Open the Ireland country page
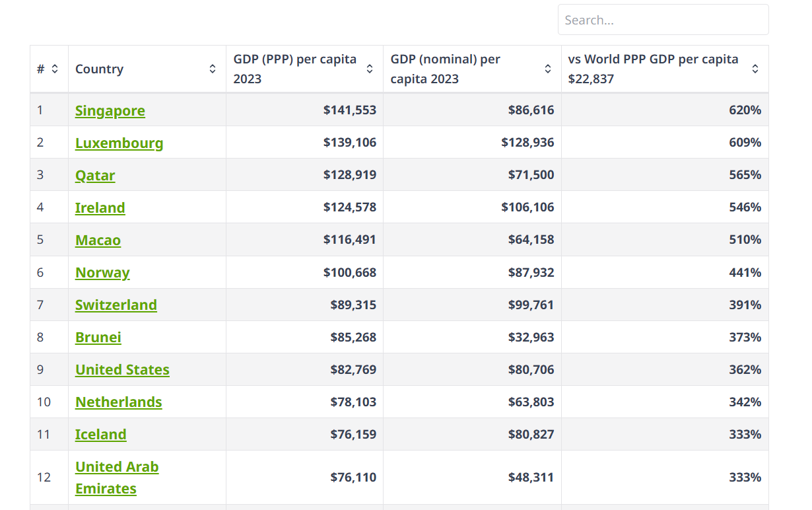Screen dimensions: 812x510 point(100,207)
